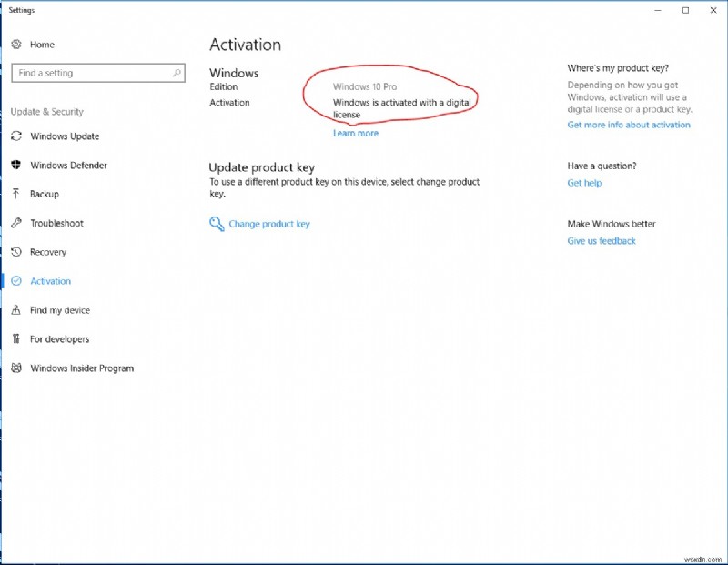Click the Home gear icon
Image resolution: width=728 pixels, height=565 pixels.
16,45
